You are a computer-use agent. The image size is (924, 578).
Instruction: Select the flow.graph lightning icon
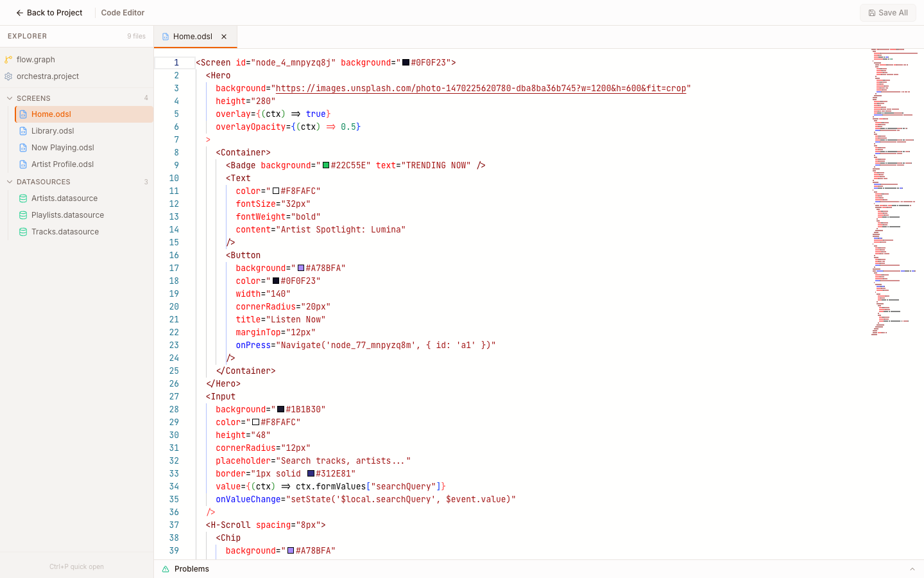pos(8,59)
